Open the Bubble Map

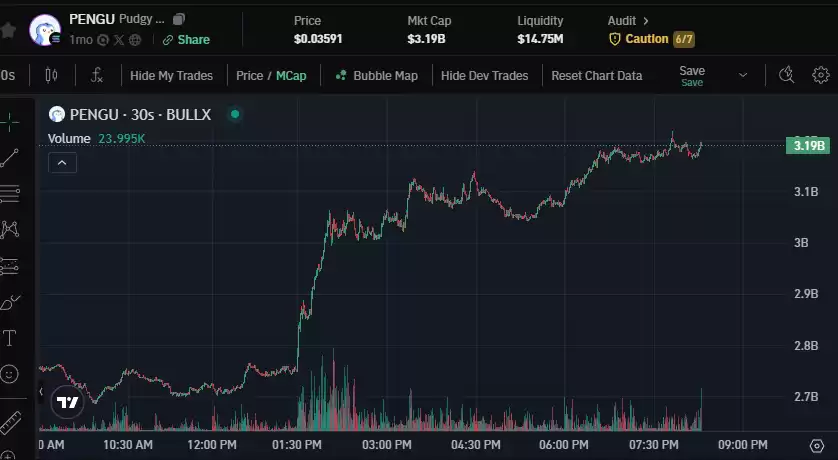tap(376, 76)
